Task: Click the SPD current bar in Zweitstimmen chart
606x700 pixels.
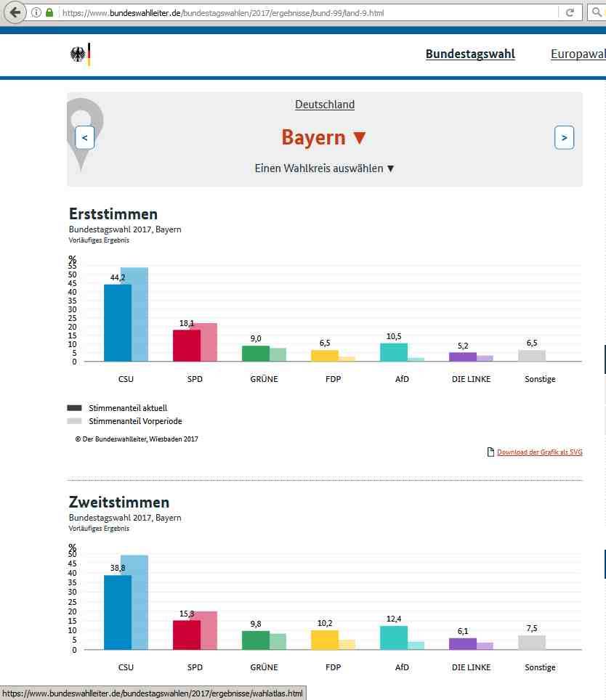Action: (x=187, y=635)
